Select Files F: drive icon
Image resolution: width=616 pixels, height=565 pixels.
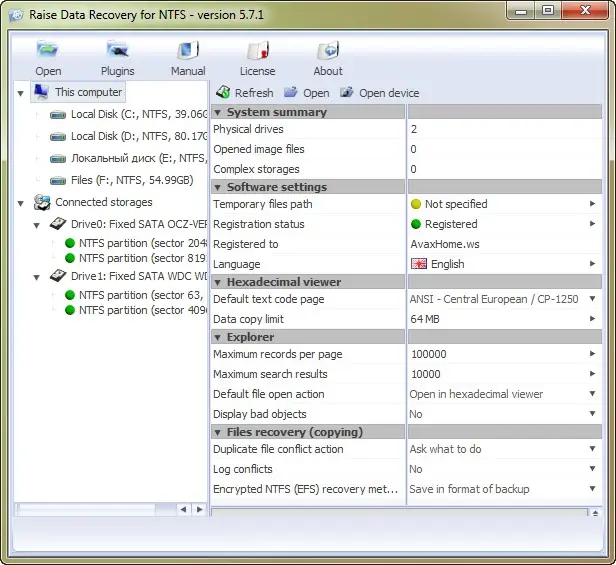58,181
